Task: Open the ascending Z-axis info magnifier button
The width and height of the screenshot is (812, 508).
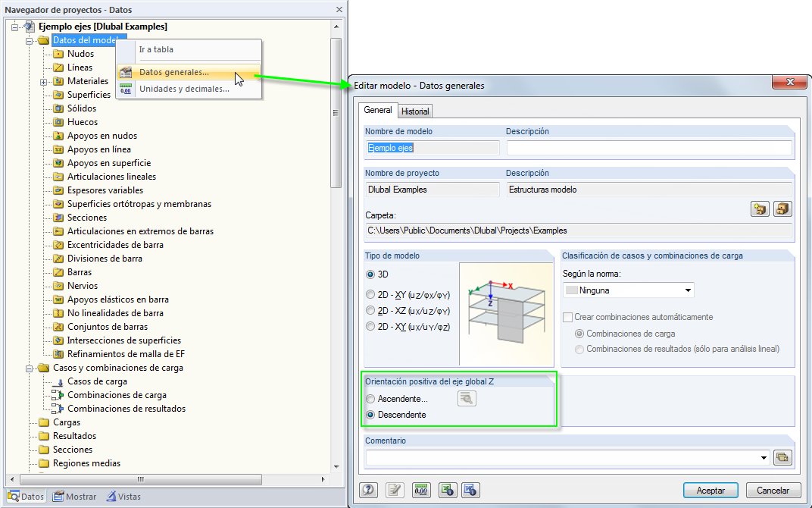Action: tap(467, 398)
